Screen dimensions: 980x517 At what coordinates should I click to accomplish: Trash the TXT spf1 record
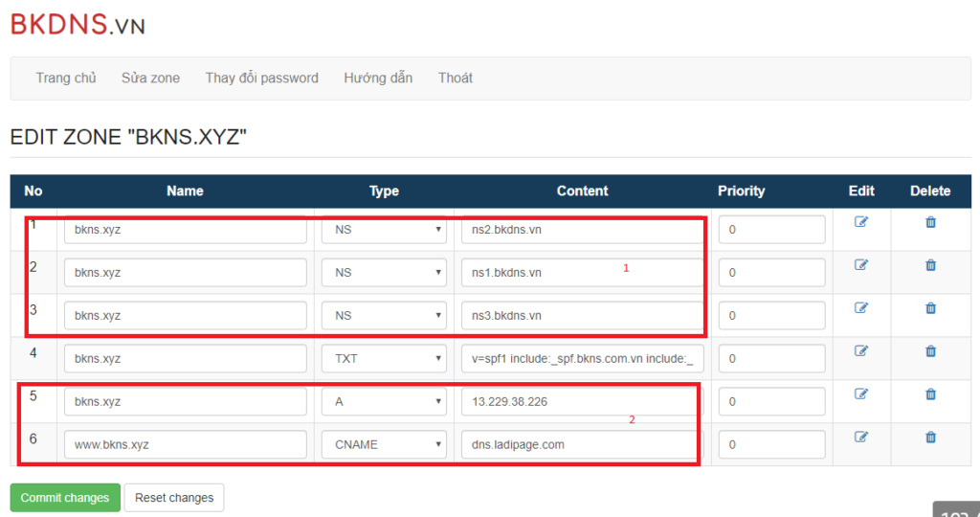(x=930, y=351)
